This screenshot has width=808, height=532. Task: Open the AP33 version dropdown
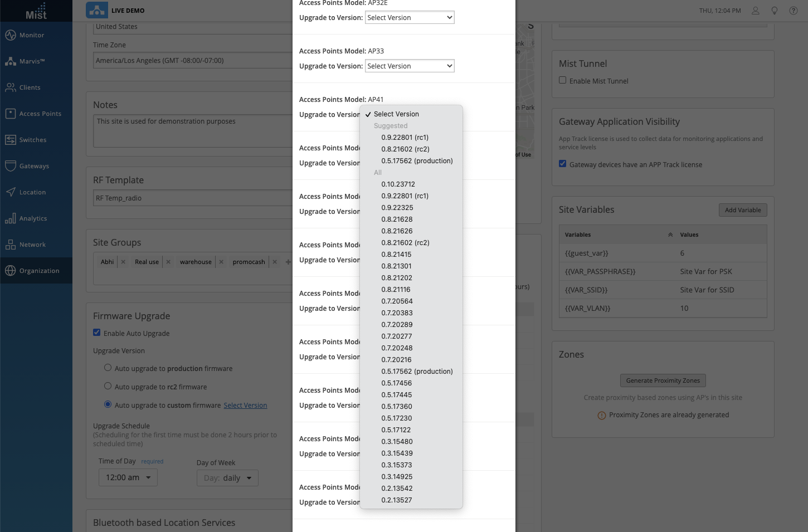[x=410, y=66]
